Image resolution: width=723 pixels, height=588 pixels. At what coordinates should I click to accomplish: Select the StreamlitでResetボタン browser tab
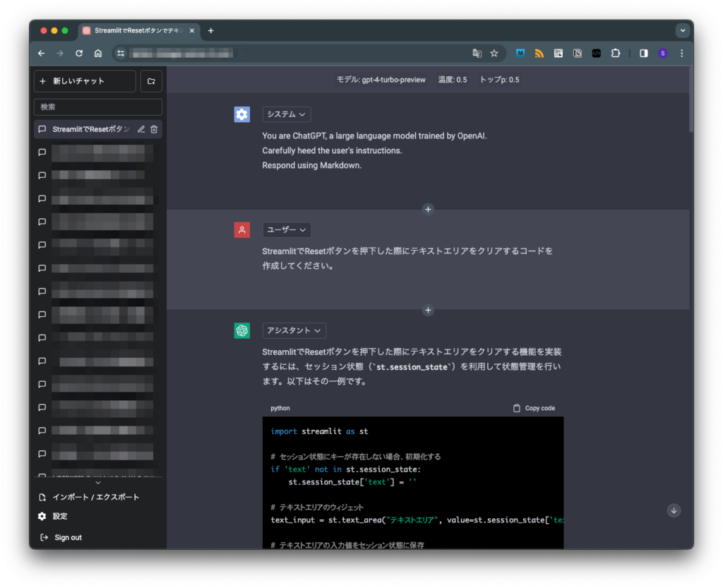pos(138,31)
